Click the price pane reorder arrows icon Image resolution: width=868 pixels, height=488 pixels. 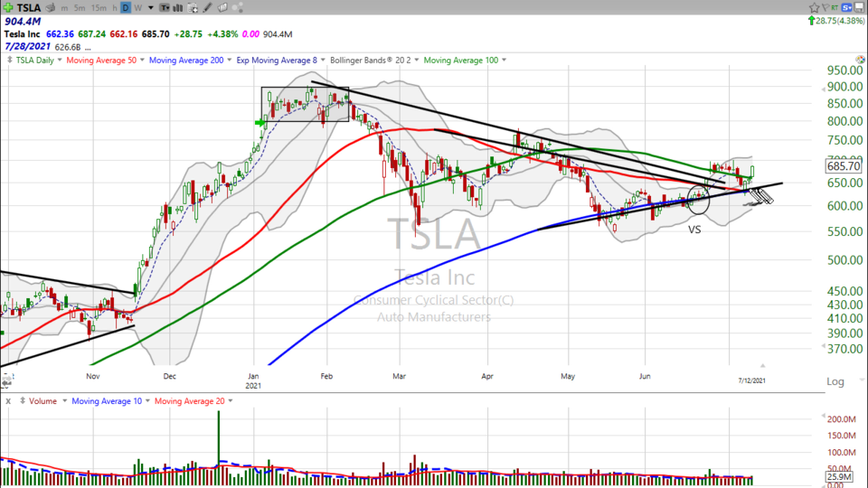coord(9,60)
